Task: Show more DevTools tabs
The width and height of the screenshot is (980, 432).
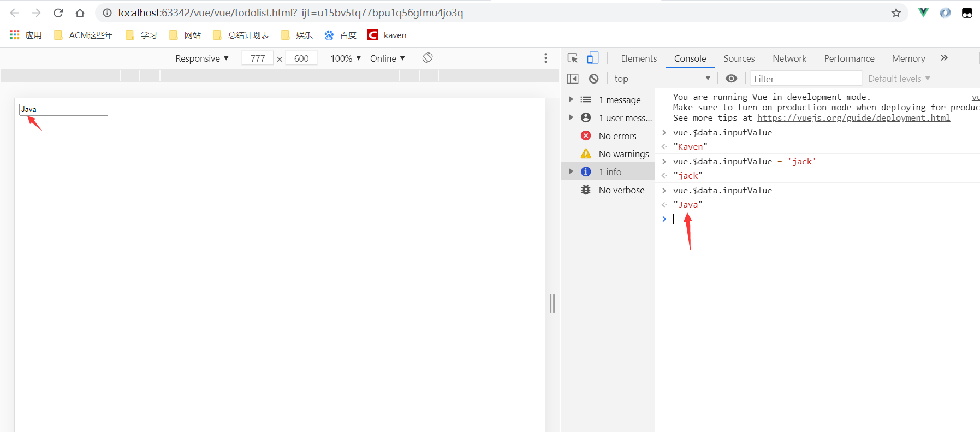Action: point(944,58)
